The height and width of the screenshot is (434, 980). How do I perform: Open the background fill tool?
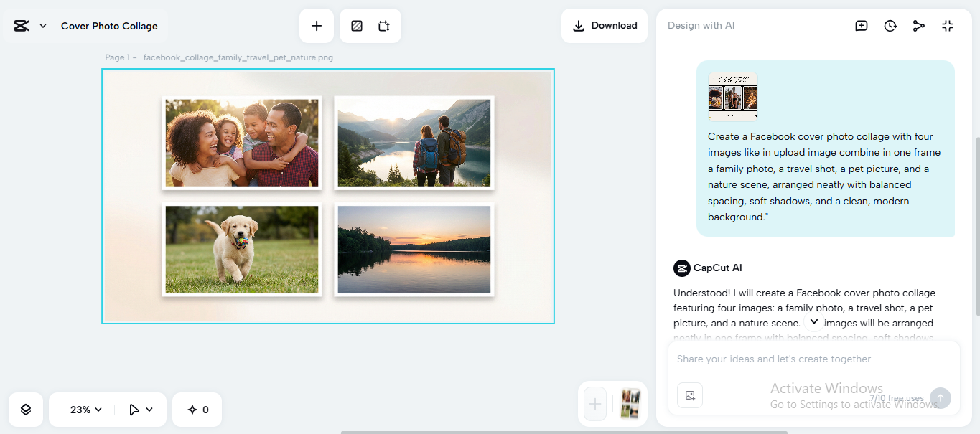pyautogui.click(x=356, y=25)
